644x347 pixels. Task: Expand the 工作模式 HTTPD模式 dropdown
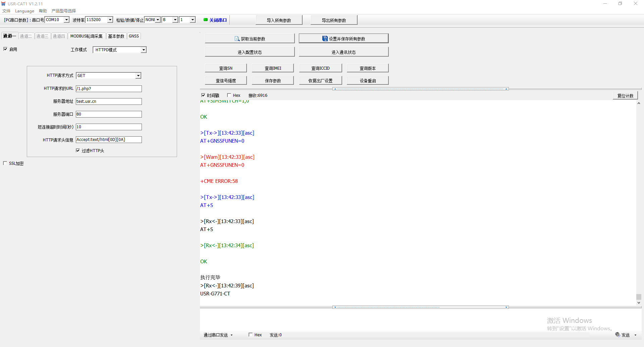pyautogui.click(x=144, y=50)
